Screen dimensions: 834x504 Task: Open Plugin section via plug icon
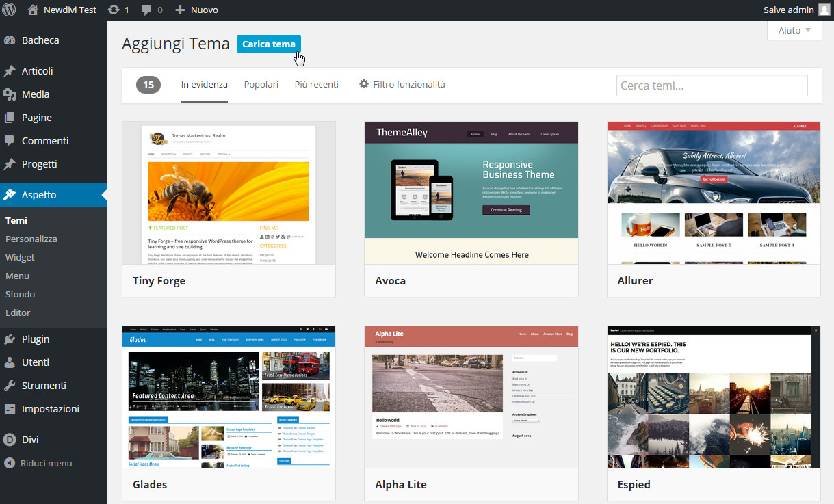10,339
